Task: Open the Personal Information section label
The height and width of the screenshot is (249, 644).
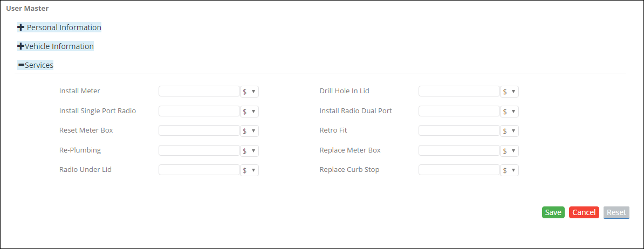Action: 64,27
